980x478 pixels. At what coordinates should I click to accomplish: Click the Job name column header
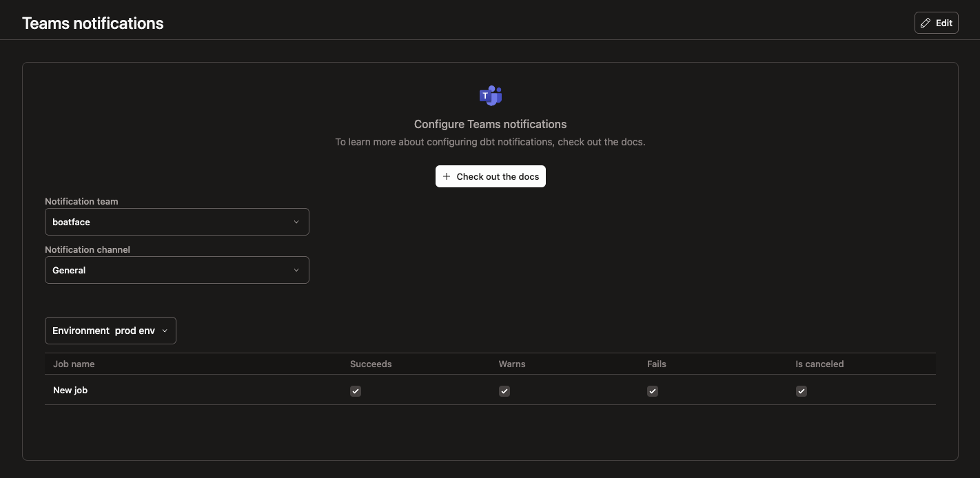pos(74,364)
